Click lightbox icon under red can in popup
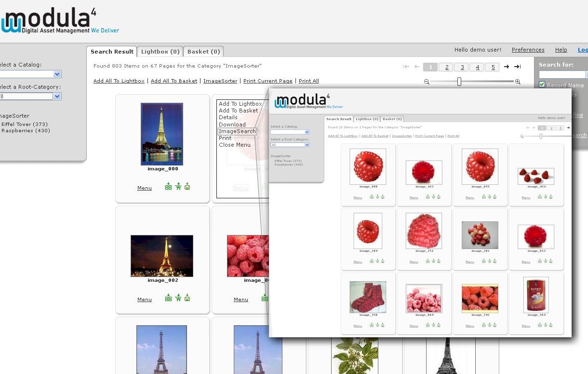Viewport: 588px width, 374px height. (x=539, y=325)
